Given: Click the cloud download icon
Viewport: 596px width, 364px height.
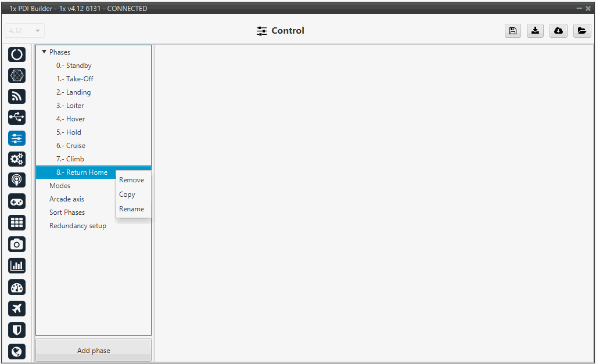Looking at the screenshot, I should (558, 31).
